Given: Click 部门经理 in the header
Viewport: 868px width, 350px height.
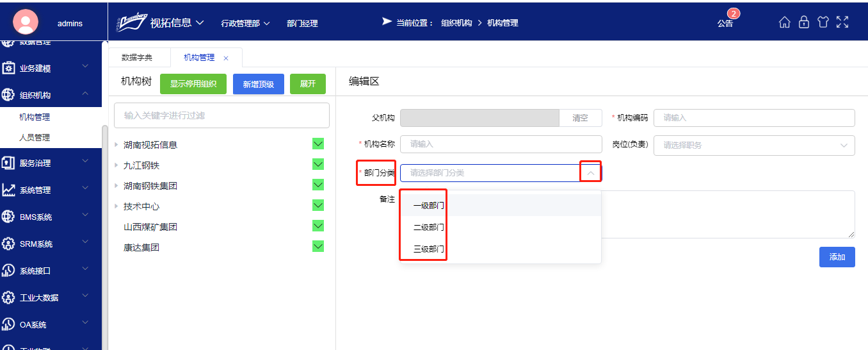Looking at the screenshot, I should point(302,23).
